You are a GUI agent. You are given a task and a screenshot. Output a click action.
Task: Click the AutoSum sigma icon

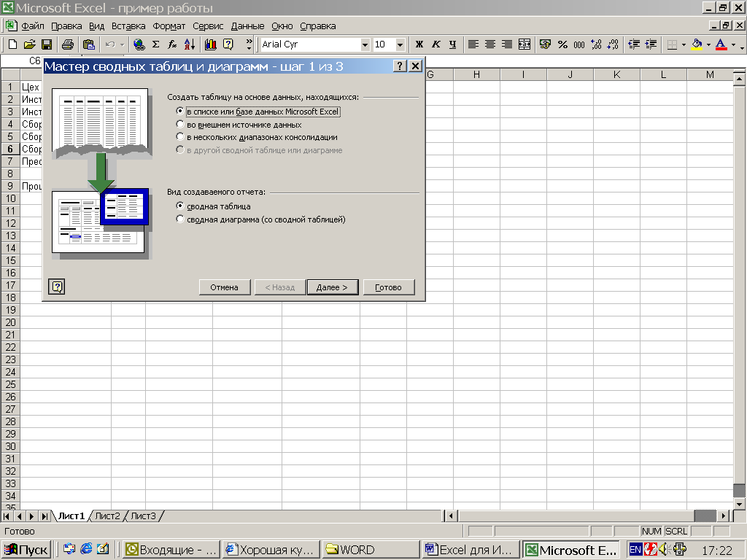click(156, 44)
